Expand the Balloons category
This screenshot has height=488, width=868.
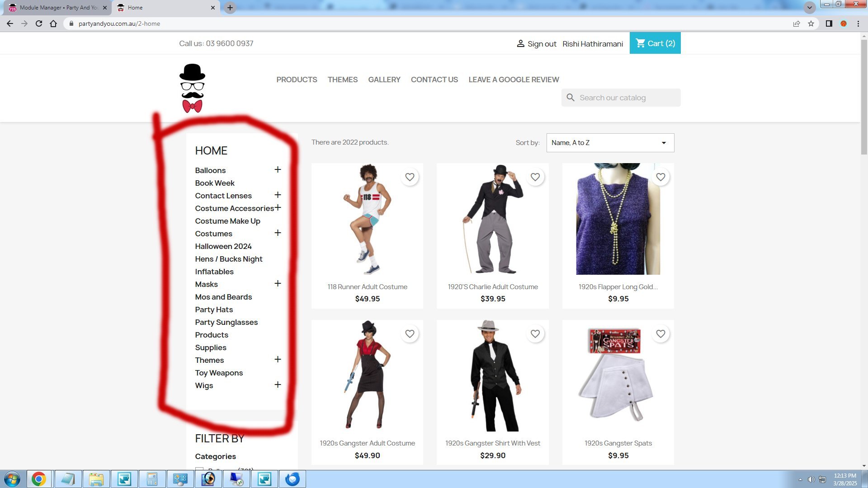tap(278, 169)
